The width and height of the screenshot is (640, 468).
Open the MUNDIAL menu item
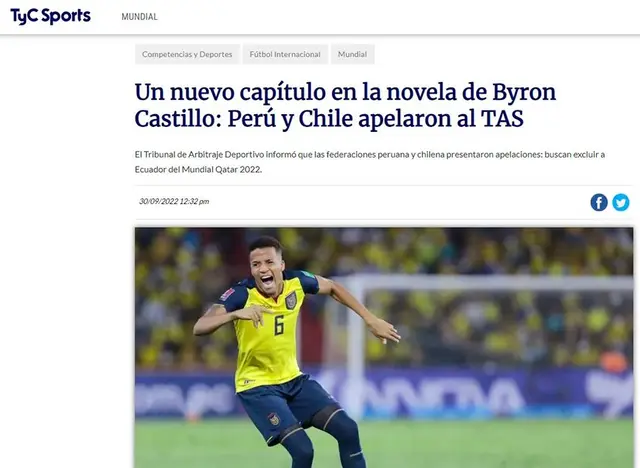click(x=139, y=17)
